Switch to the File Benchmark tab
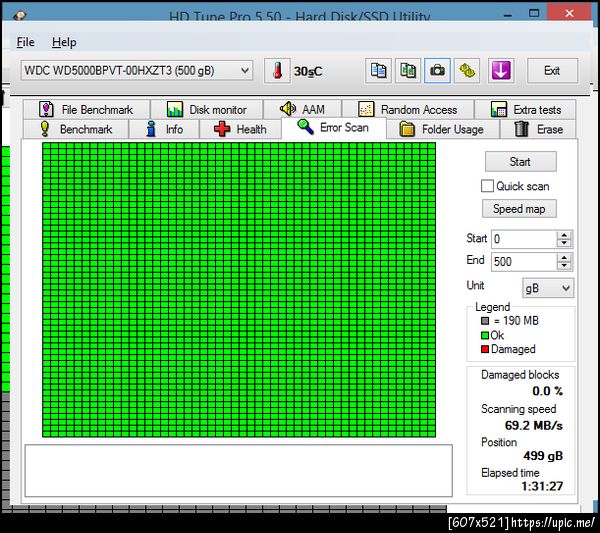 (86, 109)
